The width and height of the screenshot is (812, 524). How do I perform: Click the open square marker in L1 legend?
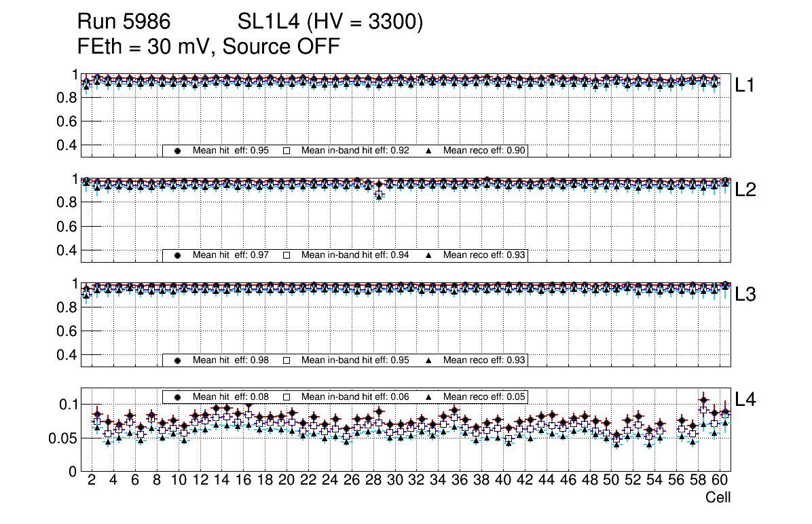click(x=287, y=151)
